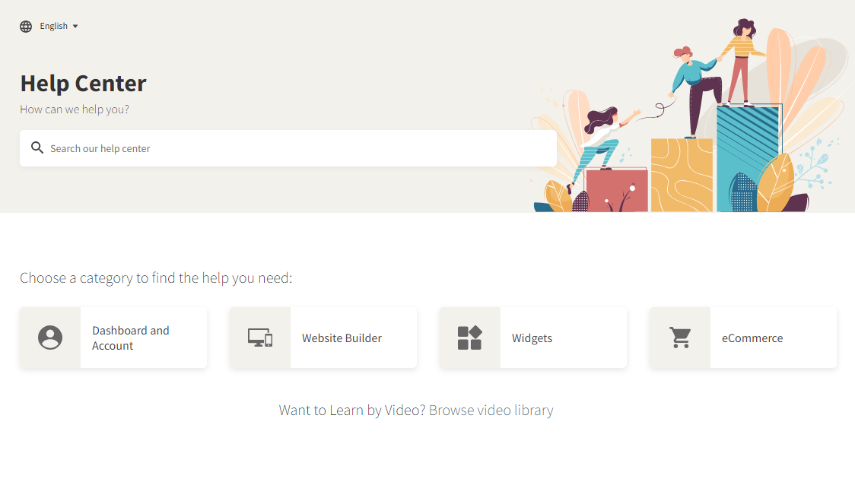The width and height of the screenshot is (855, 504).
Task: Open the Dashboard and Account category
Action: tap(113, 338)
